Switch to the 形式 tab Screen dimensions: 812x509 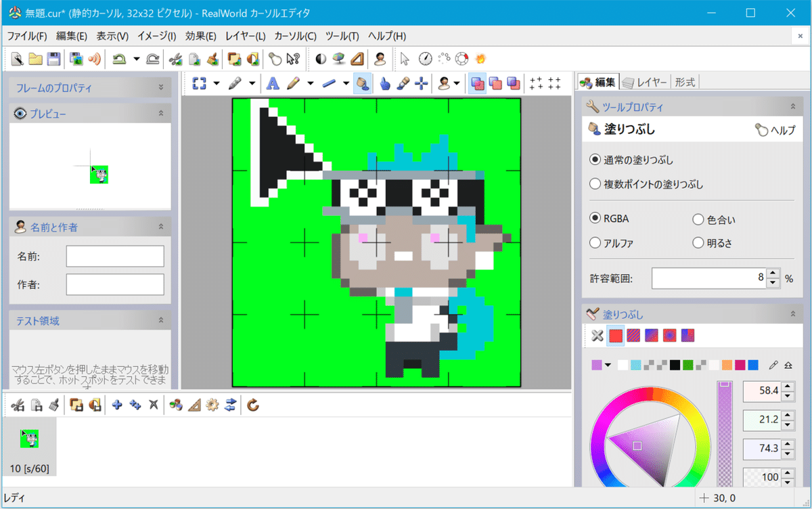[x=685, y=82]
